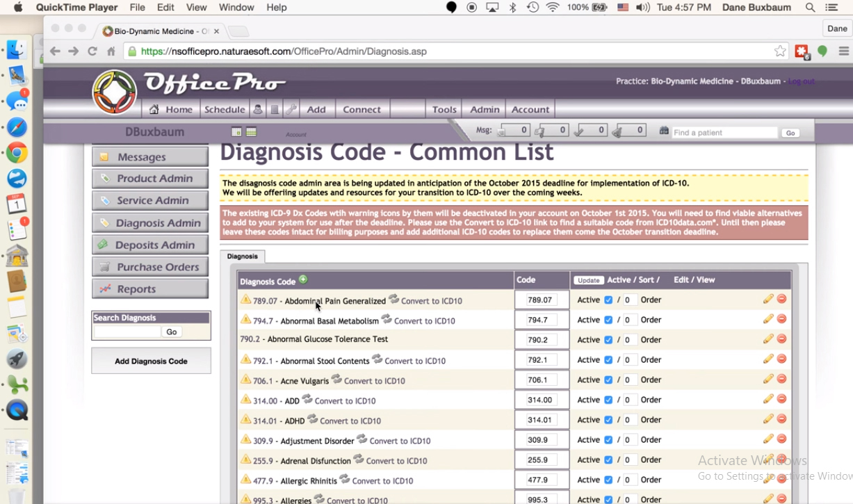Click the Home item in the OfficePro nav bar
This screenshot has height=504, width=853.
click(x=172, y=109)
